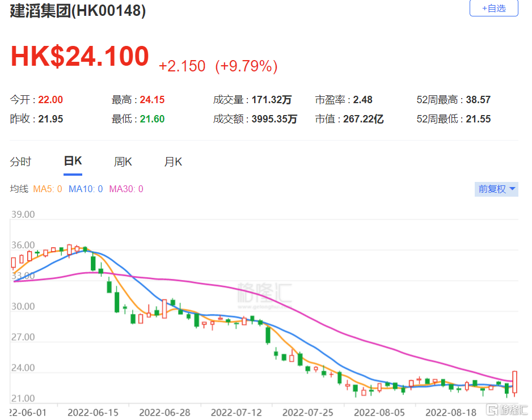532x420 pixels.
Task: Click the 2022-08-05 date axis label
Action: (x=379, y=413)
